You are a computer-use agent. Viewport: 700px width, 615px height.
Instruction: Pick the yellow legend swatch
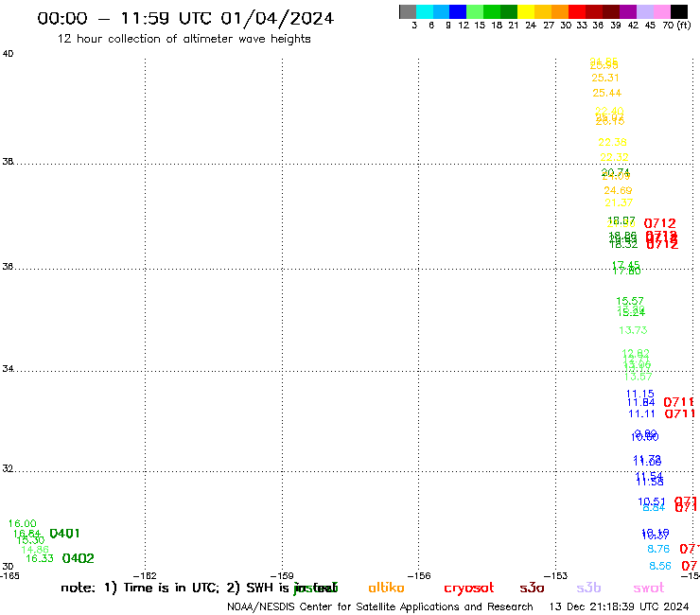[526, 11]
